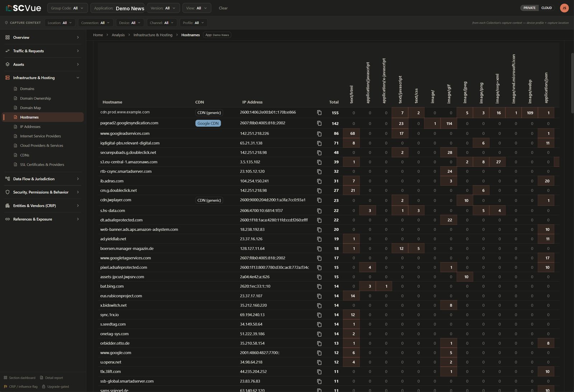Click the vertical scrollbar on the right
The image size is (574, 392).
(572, 83)
